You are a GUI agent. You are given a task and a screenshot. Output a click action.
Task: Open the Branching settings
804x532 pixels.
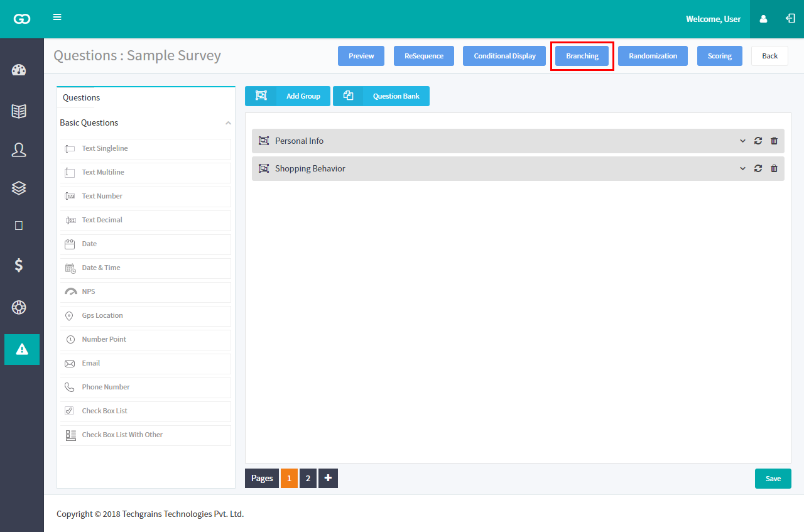(582, 56)
